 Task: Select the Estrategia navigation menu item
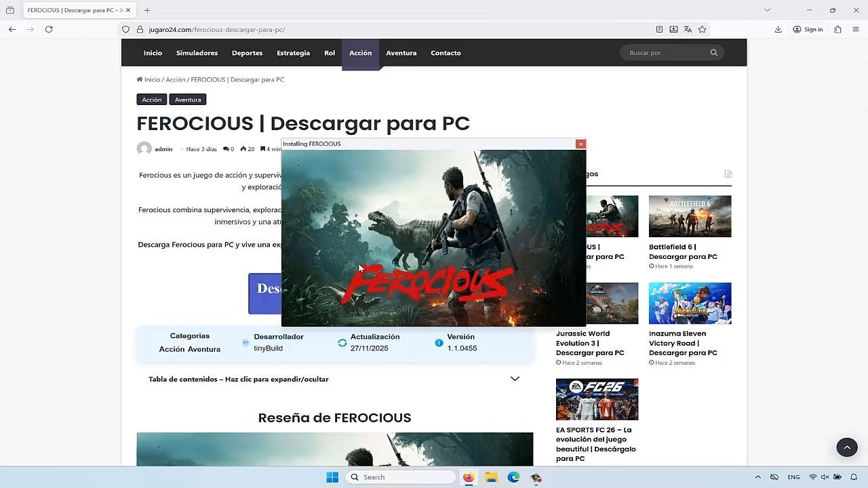click(x=293, y=53)
